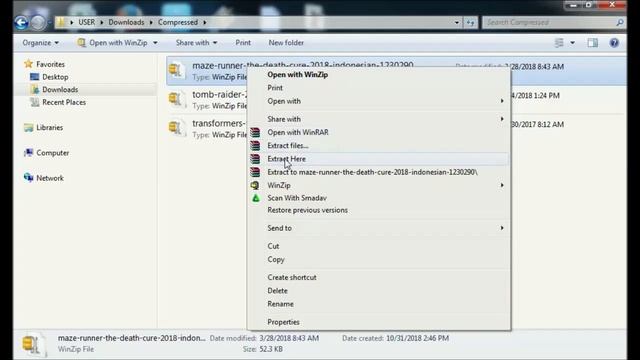Click the WinRAR icon beside Extract Here
Screen dimensions: 640x360
pos(255,159)
